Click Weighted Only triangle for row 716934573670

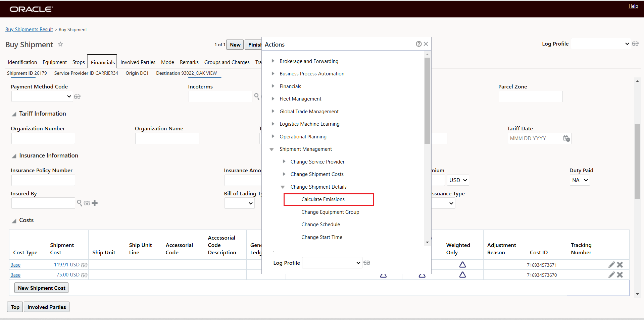click(462, 275)
